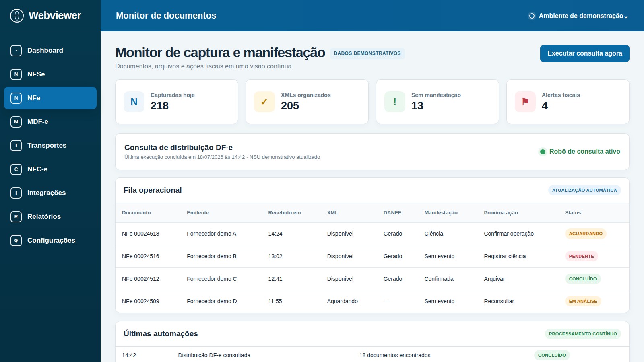
Task: Click the XMLs organizados checkmark icon
Action: tap(264, 102)
